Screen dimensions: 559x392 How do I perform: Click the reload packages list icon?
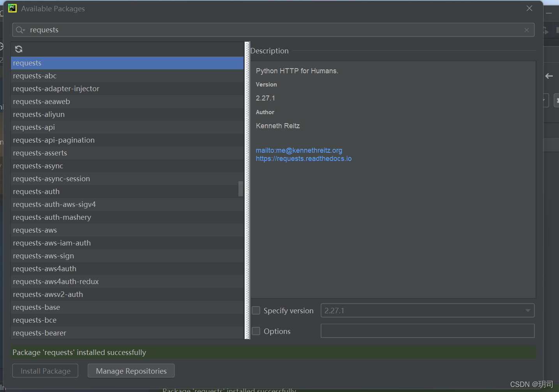coord(19,49)
